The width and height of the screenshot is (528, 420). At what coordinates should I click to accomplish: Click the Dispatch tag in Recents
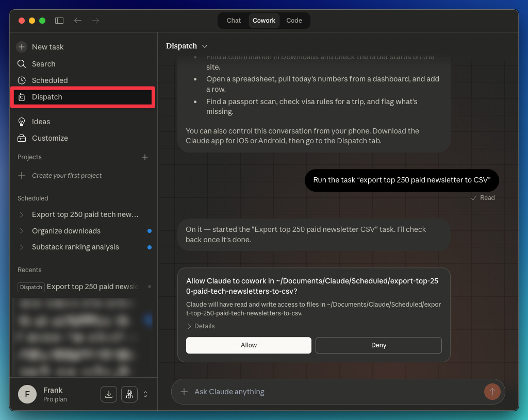click(x=31, y=287)
